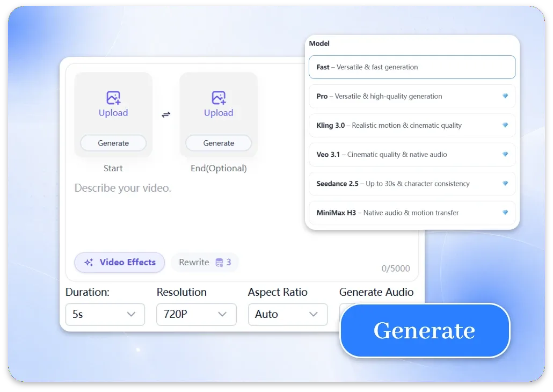Click the End frame upload image icon
This screenshot has height=392, width=553.
point(219,98)
